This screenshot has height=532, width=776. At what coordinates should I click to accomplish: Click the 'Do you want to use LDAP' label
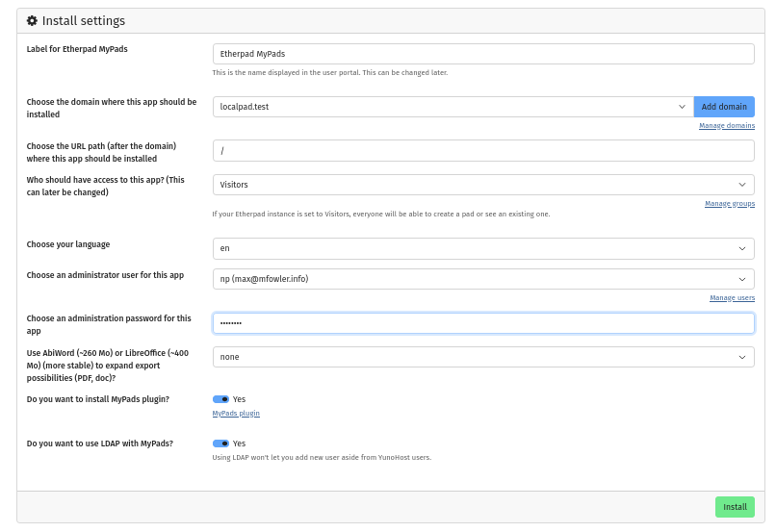tap(100, 443)
